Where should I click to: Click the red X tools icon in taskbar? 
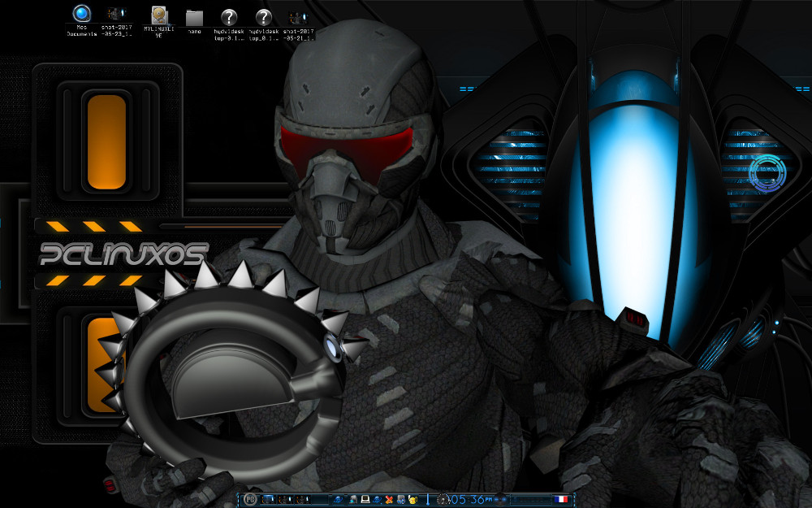pyautogui.click(x=389, y=499)
